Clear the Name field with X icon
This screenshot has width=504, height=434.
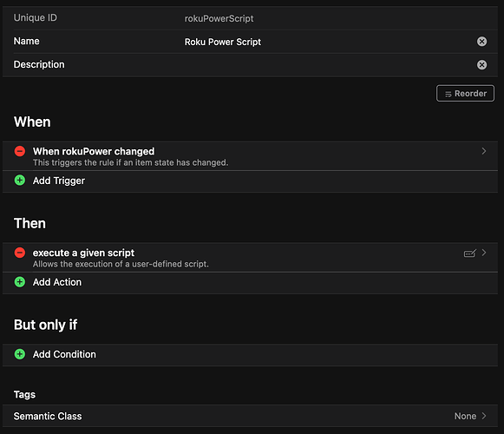[481, 42]
